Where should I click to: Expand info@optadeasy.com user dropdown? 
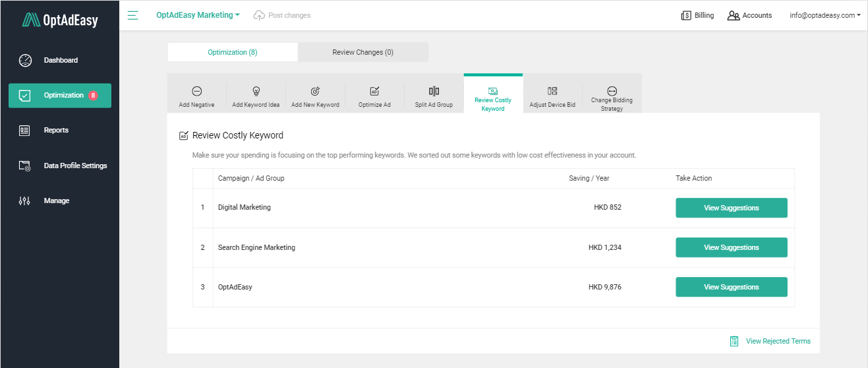[825, 15]
